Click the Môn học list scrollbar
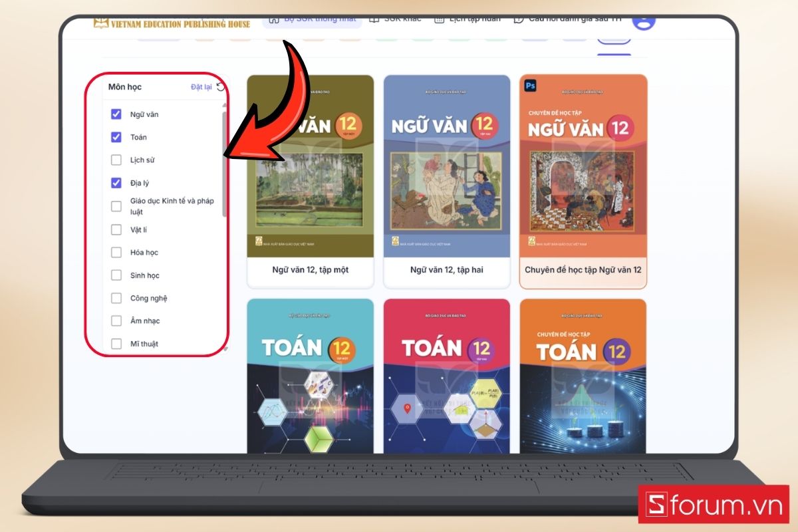Screen dimensions: 798x532 tap(224, 164)
